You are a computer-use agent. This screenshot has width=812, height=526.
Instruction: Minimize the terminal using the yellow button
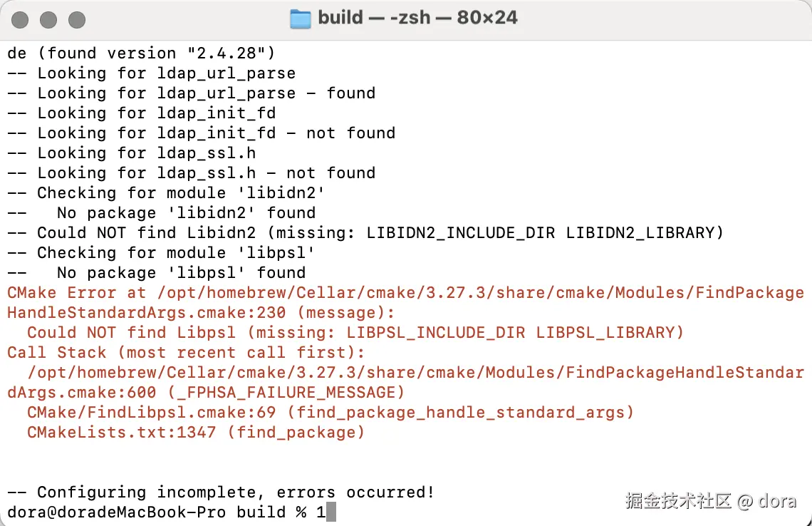(48, 19)
